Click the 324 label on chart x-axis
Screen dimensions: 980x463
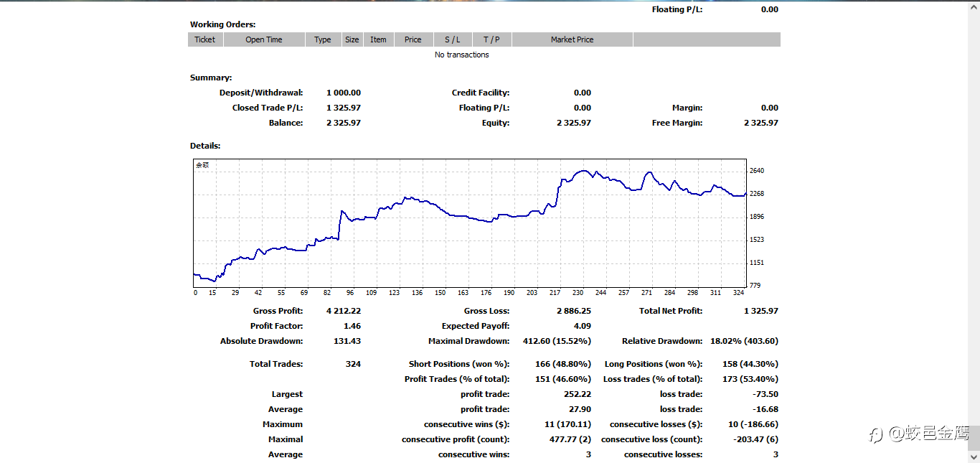pos(738,293)
